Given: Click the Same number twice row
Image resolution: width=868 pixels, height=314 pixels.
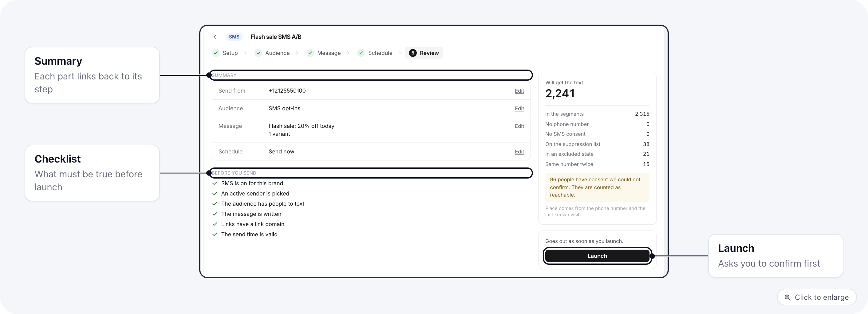Looking at the screenshot, I should (597, 164).
